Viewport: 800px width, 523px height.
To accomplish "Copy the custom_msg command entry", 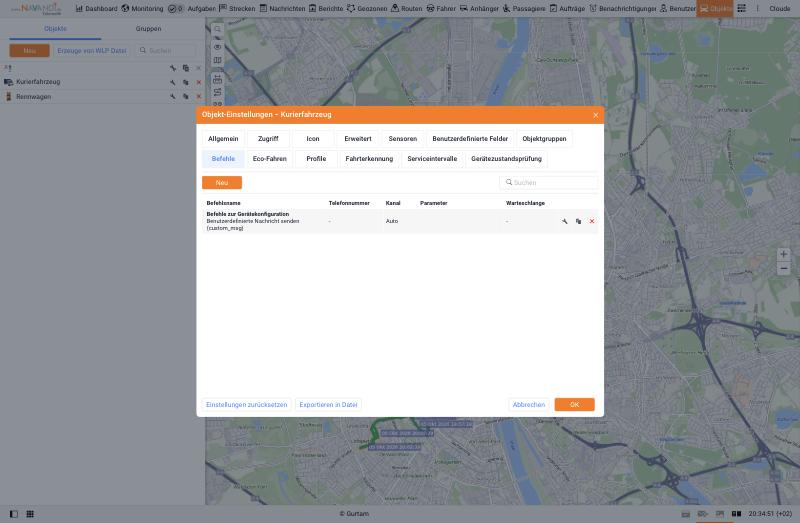I will tap(578, 221).
